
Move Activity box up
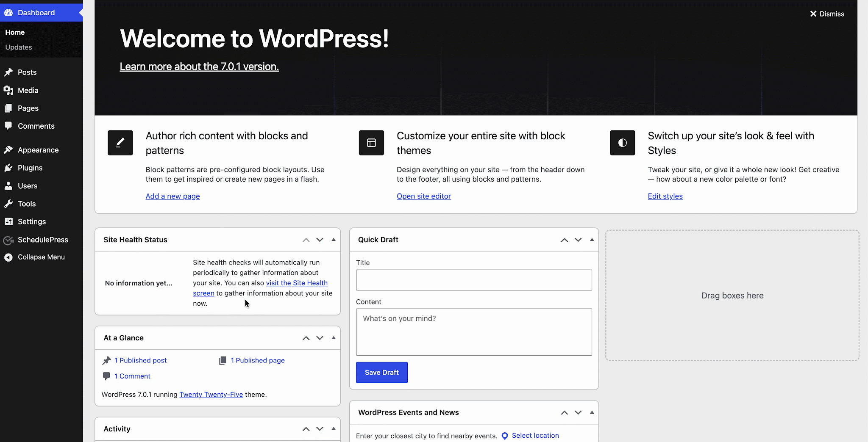pos(306,429)
